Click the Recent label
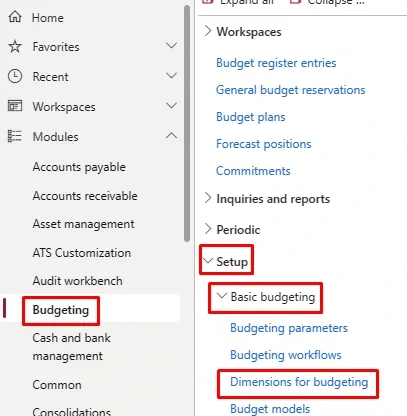 [x=50, y=77]
